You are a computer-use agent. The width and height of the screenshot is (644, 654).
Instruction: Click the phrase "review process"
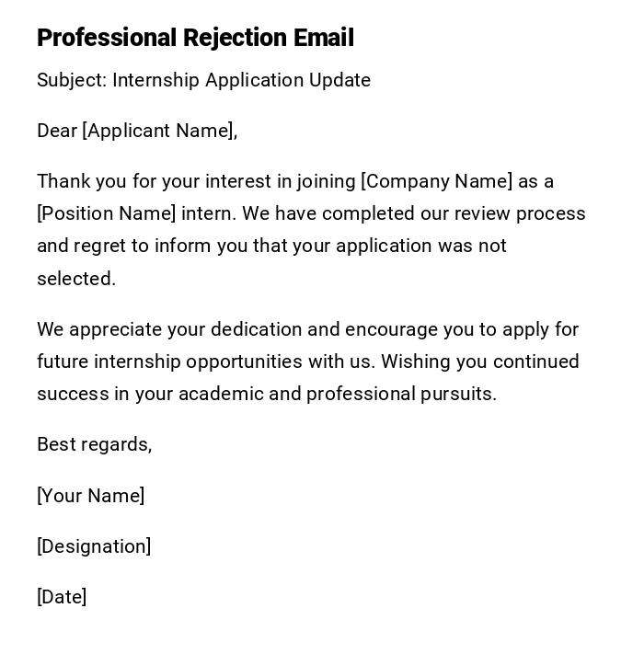pos(525,213)
